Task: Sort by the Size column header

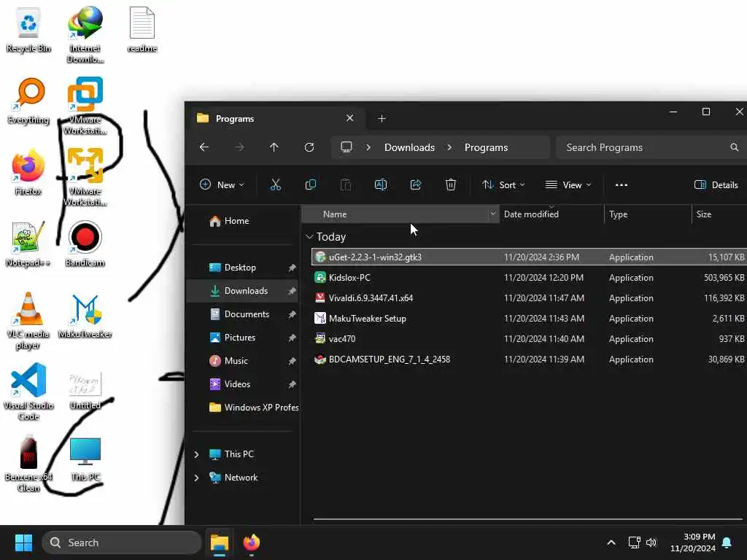Action: point(719,214)
